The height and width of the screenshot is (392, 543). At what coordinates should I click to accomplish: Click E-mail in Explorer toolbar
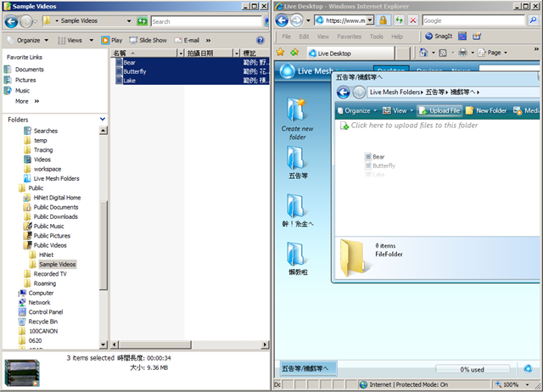click(187, 41)
